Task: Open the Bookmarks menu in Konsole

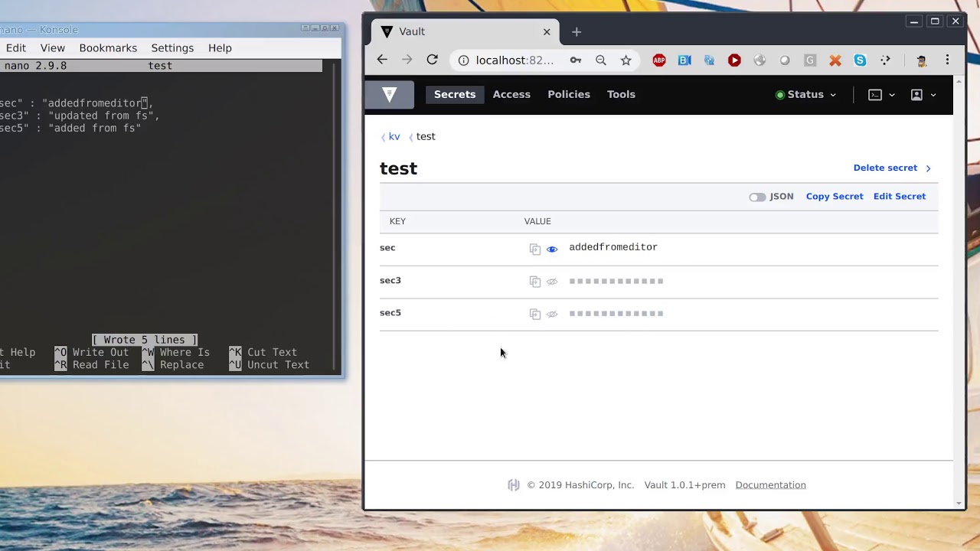Action: pos(108,47)
